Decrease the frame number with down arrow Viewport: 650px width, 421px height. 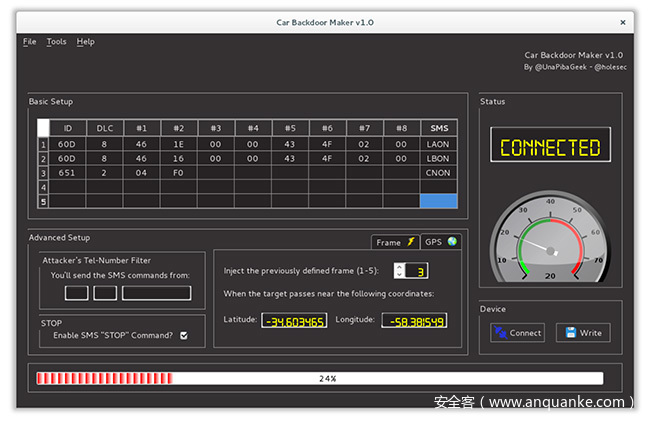pyautogui.click(x=400, y=274)
